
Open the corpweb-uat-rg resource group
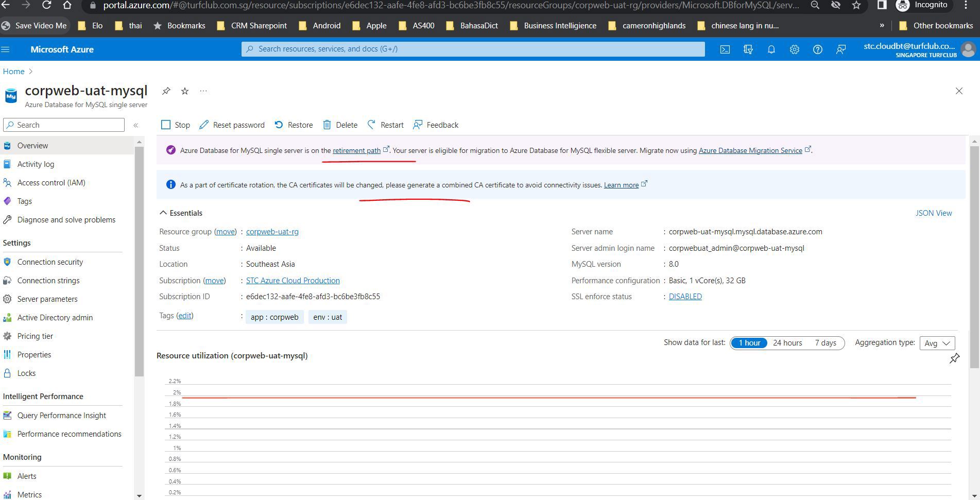click(x=272, y=231)
